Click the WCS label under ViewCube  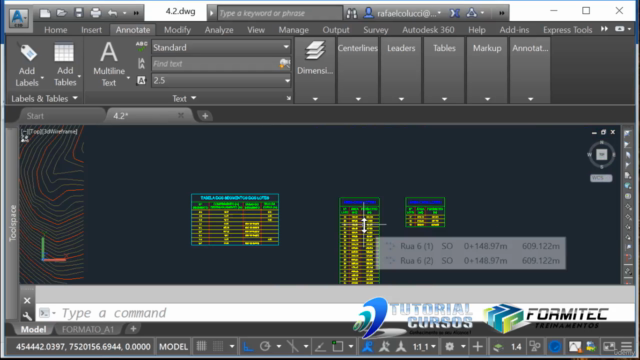pos(601,178)
